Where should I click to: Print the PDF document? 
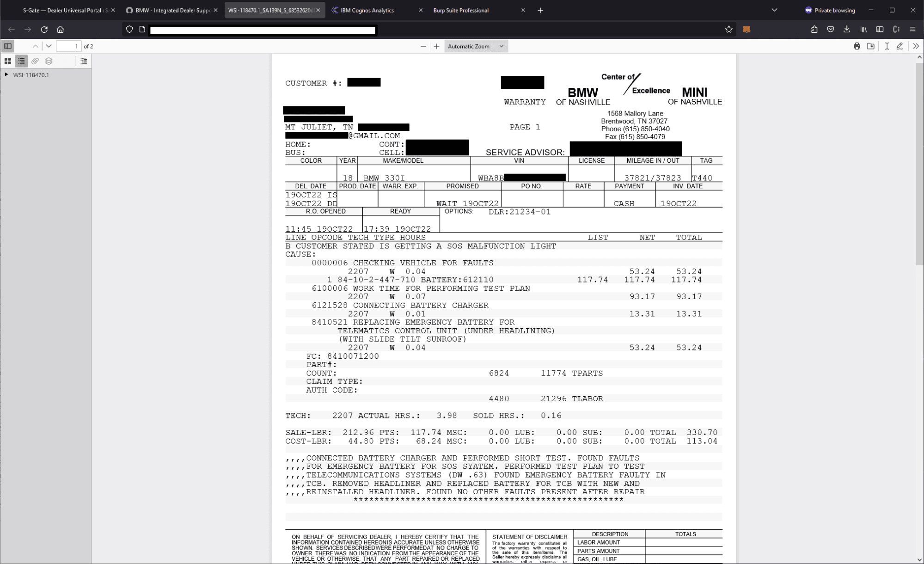[857, 46]
